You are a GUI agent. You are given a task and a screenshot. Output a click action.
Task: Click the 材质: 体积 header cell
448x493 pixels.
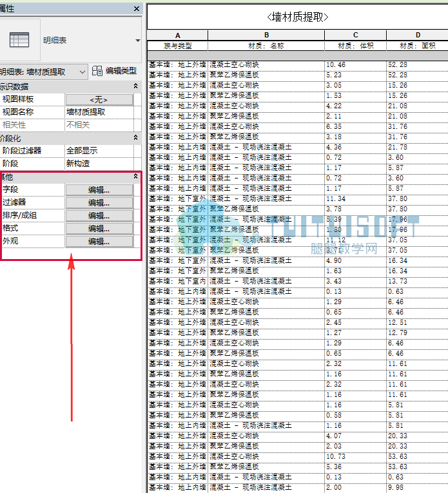pos(356,46)
